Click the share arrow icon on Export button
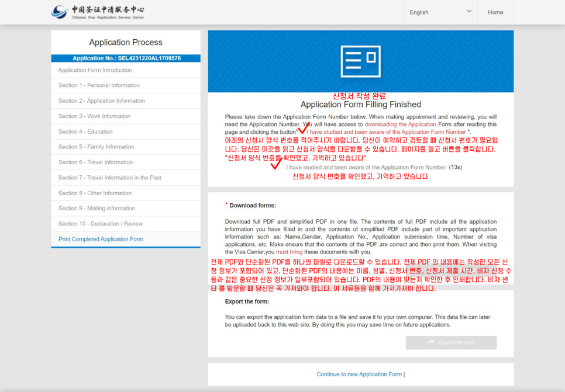The height and width of the screenshot is (392, 565). (x=431, y=342)
